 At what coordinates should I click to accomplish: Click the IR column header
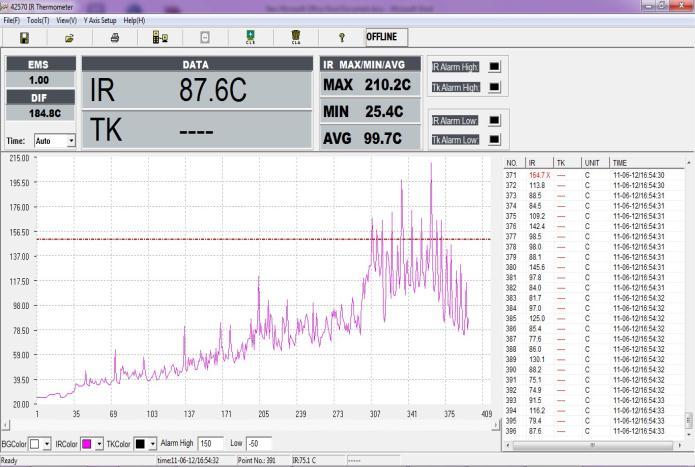539,163
